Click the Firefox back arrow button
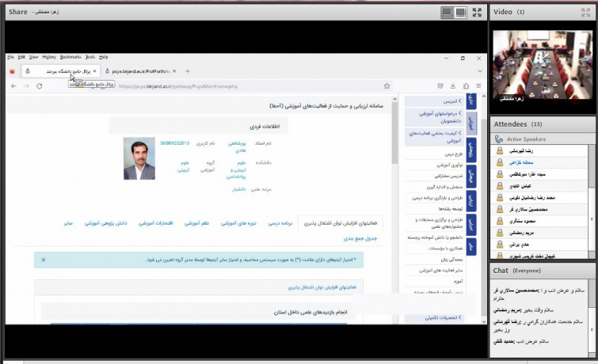This screenshot has width=598, height=364. [13, 85]
